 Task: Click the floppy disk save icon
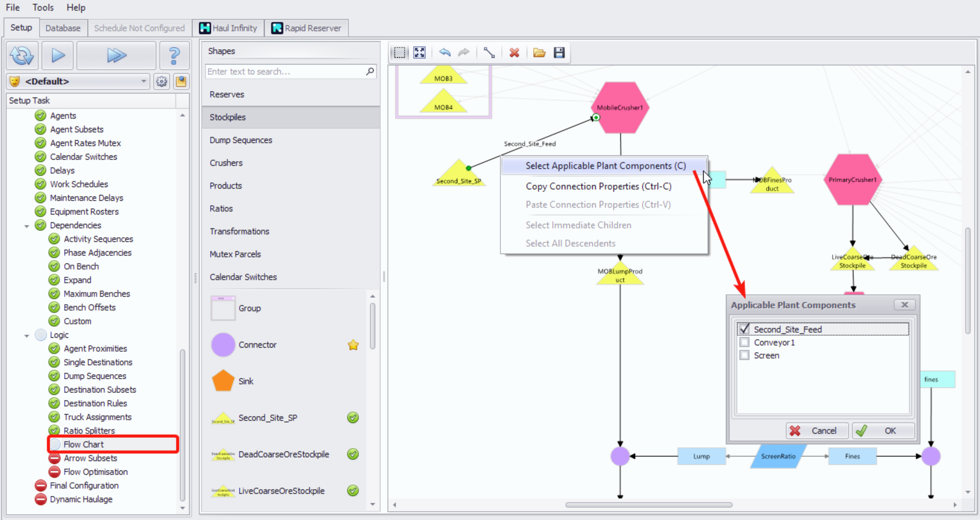click(x=559, y=53)
